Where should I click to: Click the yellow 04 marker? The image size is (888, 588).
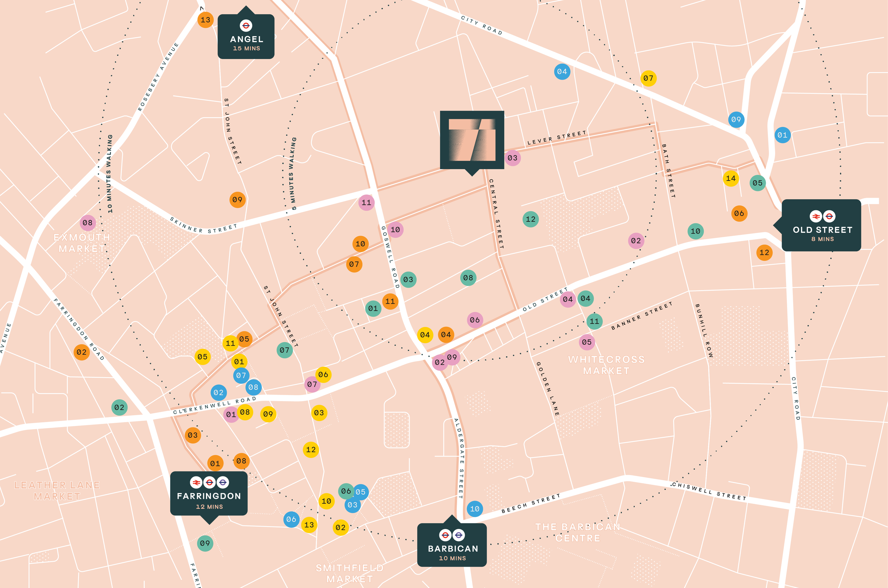click(425, 335)
